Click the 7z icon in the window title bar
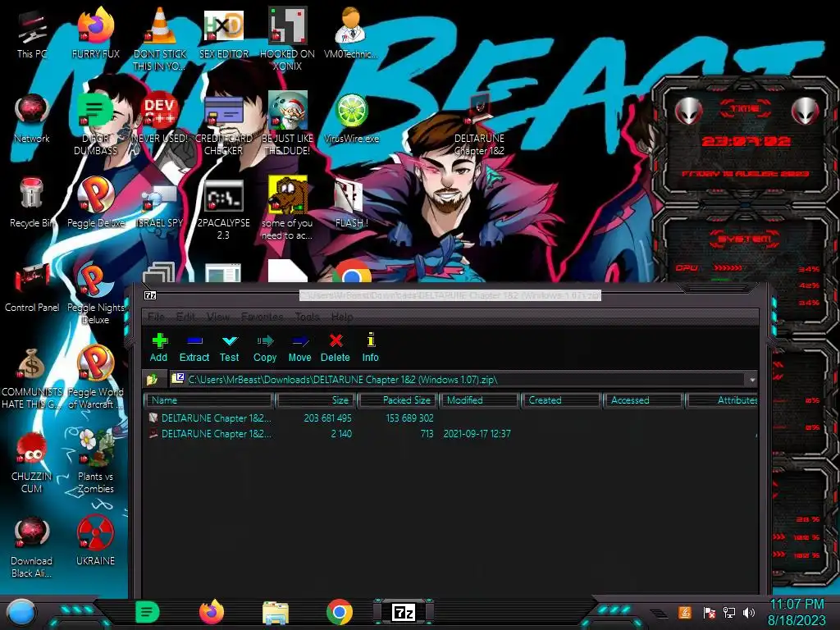This screenshot has width=840, height=630. (151, 295)
